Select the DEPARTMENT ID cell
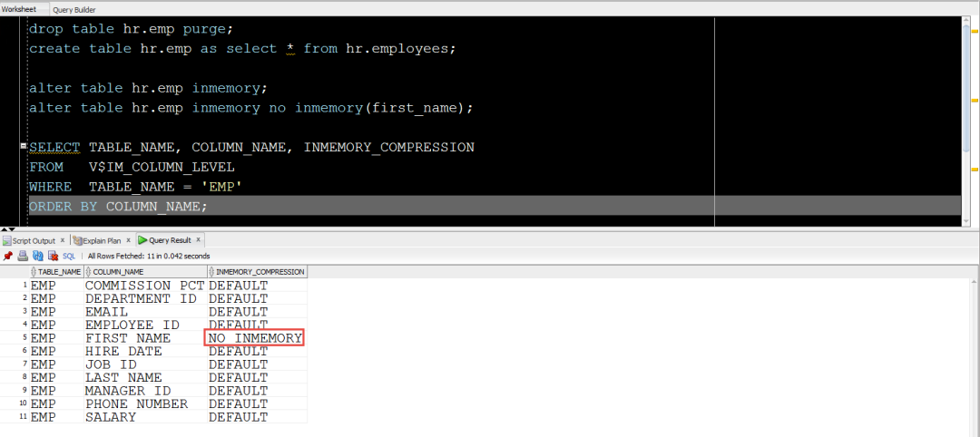The height and width of the screenshot is (437, 980). coord(145,299)
